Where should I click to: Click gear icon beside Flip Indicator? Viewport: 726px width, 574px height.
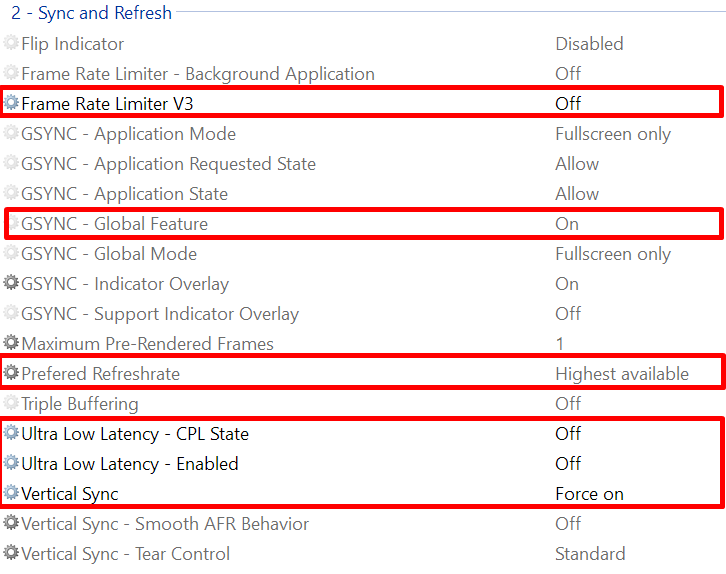[x=11, y=43]
